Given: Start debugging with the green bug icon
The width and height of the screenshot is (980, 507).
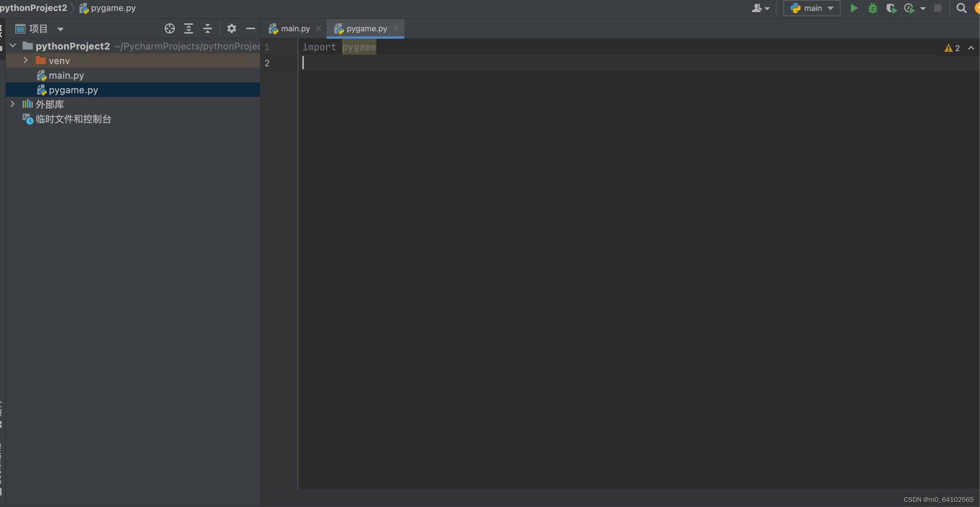Looking at the screenshot, I should 873,8.
